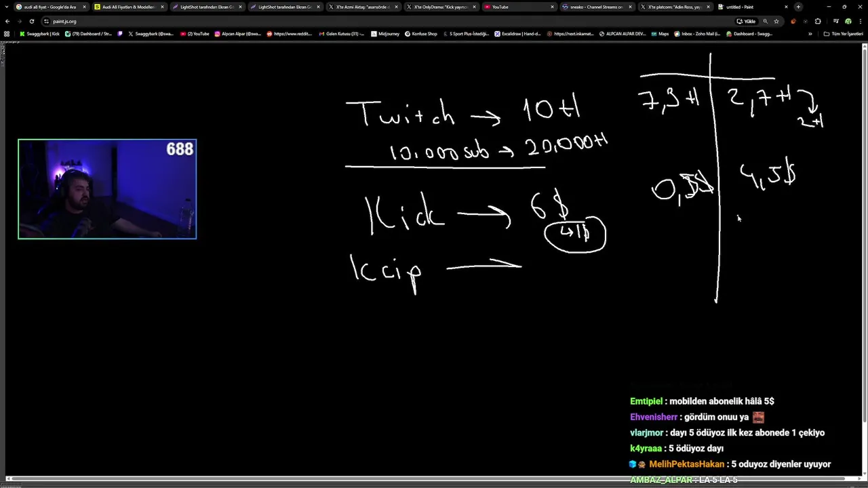
Task: Open the Excalidraw bookmark
Action: [x=517, y=34]
